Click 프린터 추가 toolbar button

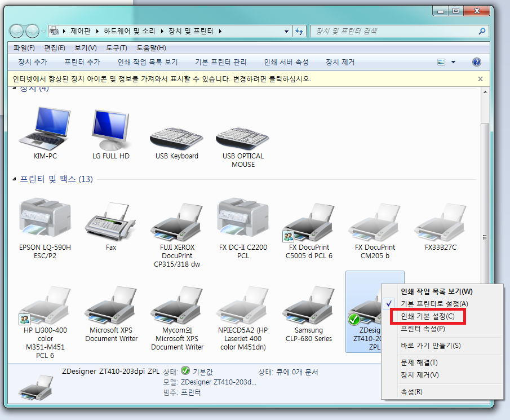tap(82, 62)
